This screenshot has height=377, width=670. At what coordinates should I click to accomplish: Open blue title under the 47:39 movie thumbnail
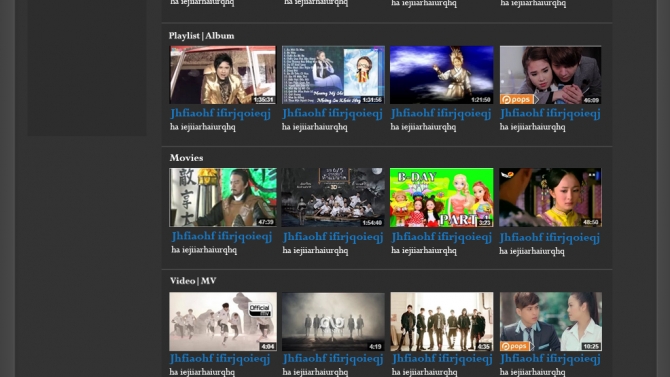point(222,236)
